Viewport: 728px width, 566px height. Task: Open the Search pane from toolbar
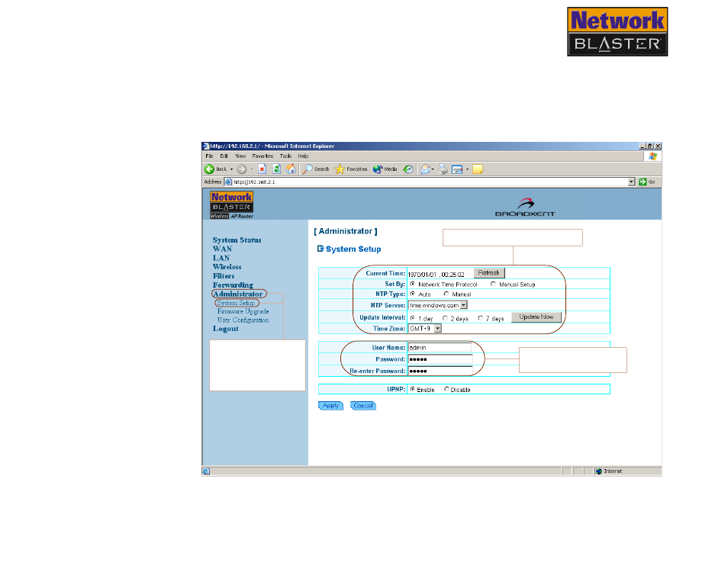tap(316, 169)
